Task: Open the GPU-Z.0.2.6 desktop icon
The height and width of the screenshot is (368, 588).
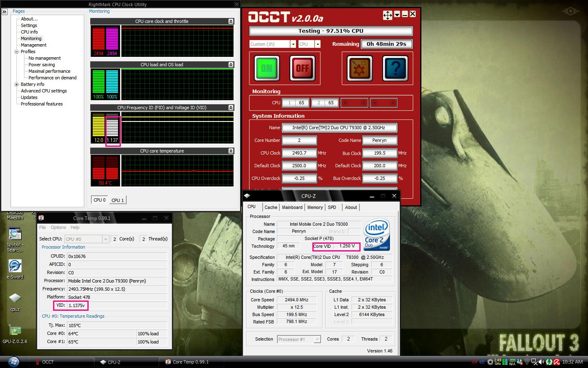Action: coord(15,334)
